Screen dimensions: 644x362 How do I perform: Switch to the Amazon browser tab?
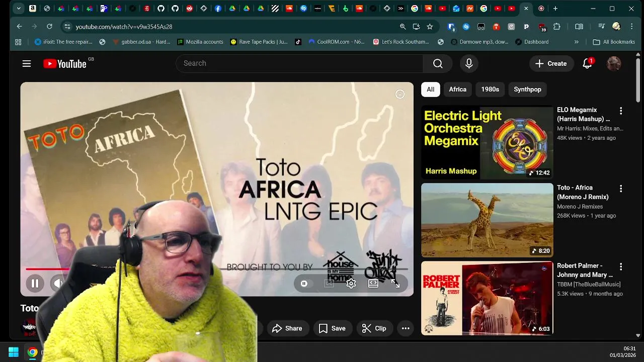33,9
